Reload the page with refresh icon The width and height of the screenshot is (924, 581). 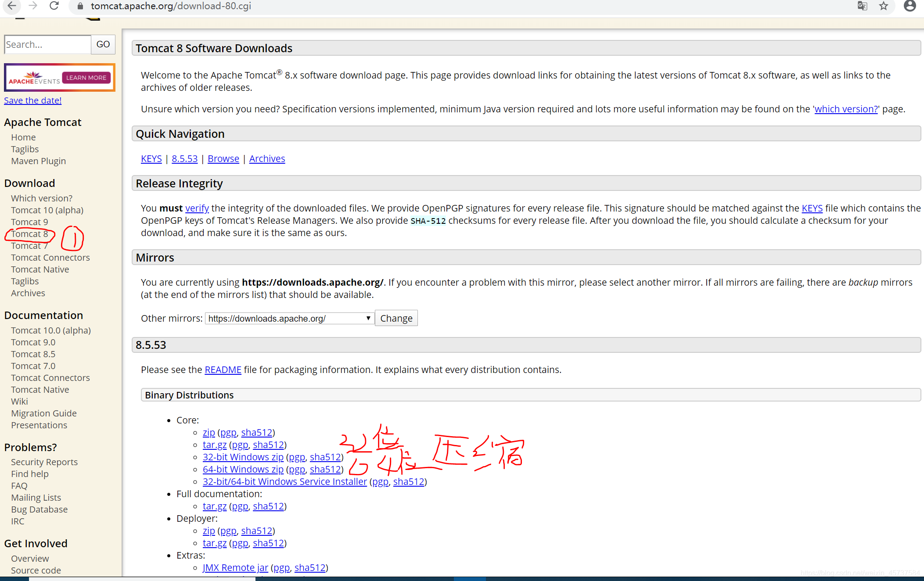pos(54,6)
